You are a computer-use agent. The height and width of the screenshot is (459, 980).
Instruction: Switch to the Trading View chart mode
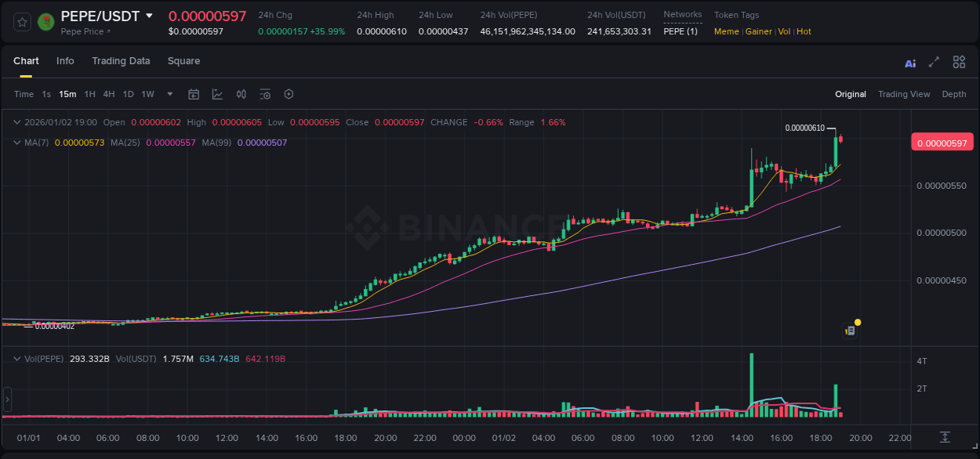[904, 94]
